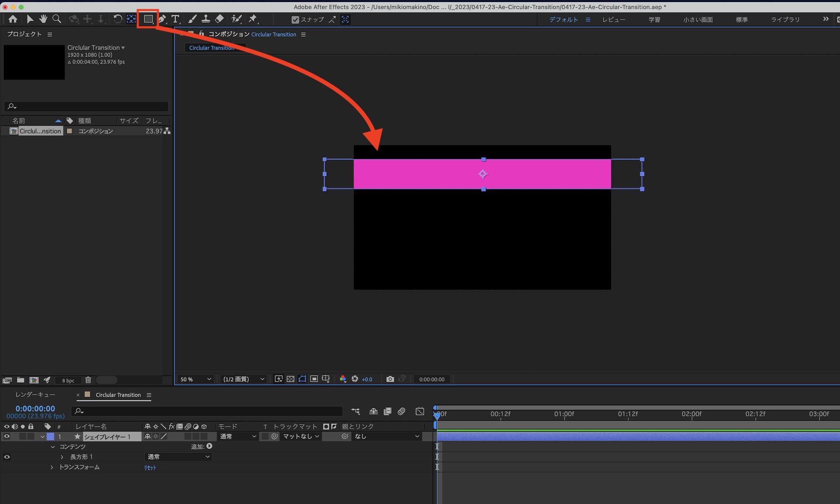Screen dimensions: 840x504
Task: Switch to the レビュー workspace
Action: tap(614, 20)
